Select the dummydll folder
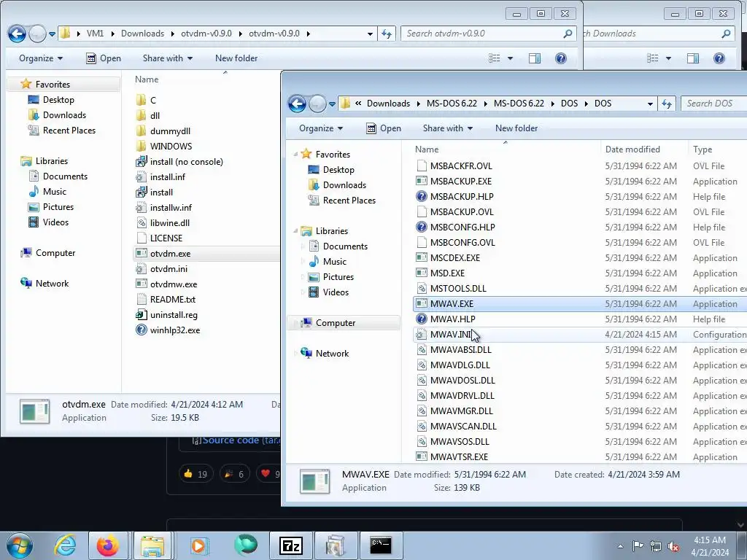The image size is (747, 560). [x=170, y=131]
